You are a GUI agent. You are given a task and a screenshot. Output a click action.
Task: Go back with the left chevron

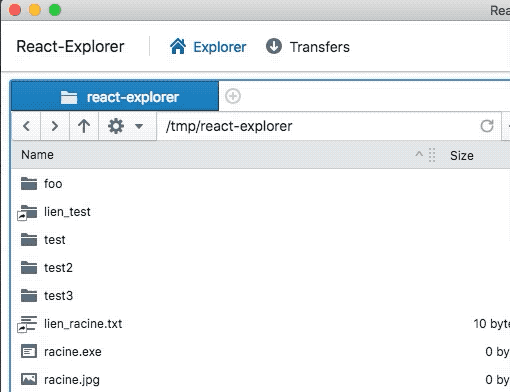(26, 126)
